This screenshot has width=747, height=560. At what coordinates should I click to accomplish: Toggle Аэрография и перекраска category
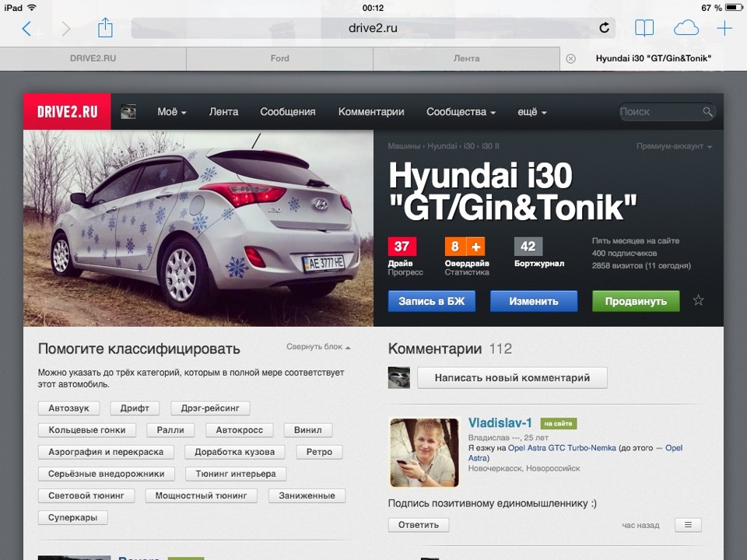coord(106,452)
